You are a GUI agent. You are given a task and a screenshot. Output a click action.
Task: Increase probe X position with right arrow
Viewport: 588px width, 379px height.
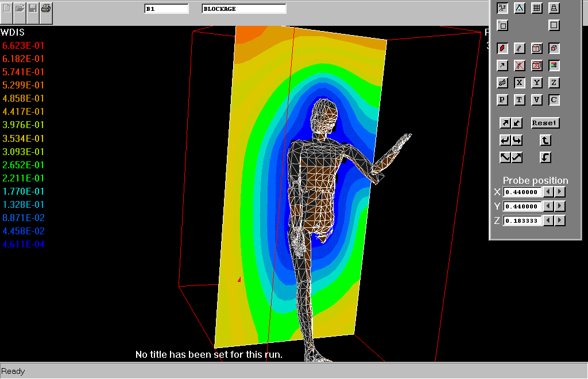tap(560, 192)
